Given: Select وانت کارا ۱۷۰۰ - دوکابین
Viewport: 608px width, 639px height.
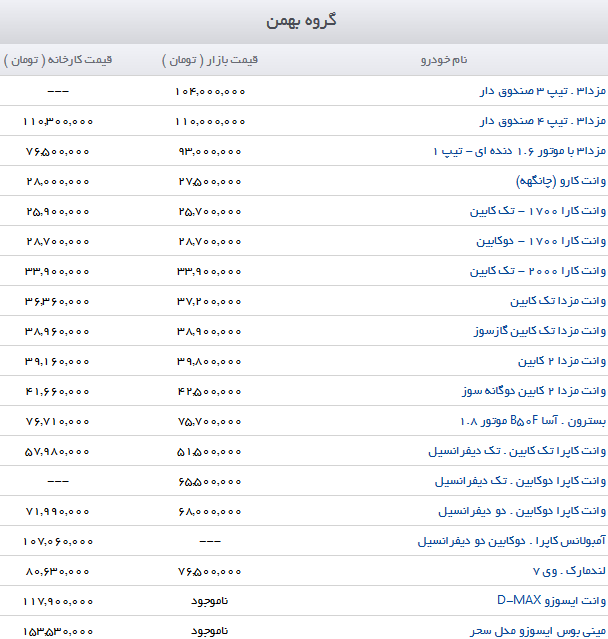Looking at the screenshot, I should [x=541, y=241].
